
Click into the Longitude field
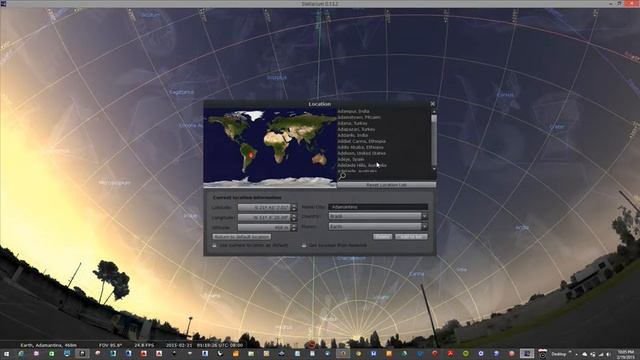pyautogui.click(x=264, y=218)
